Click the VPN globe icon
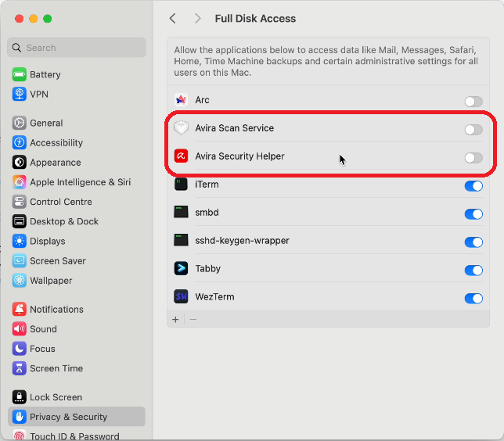 tap(20, 94)
